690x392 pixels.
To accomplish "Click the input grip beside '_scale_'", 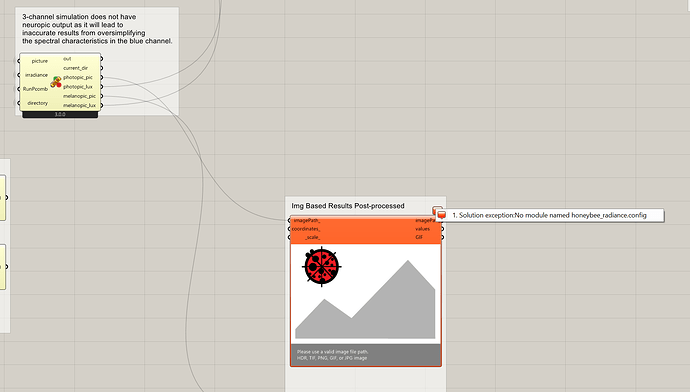I will (x=290, y=237).
